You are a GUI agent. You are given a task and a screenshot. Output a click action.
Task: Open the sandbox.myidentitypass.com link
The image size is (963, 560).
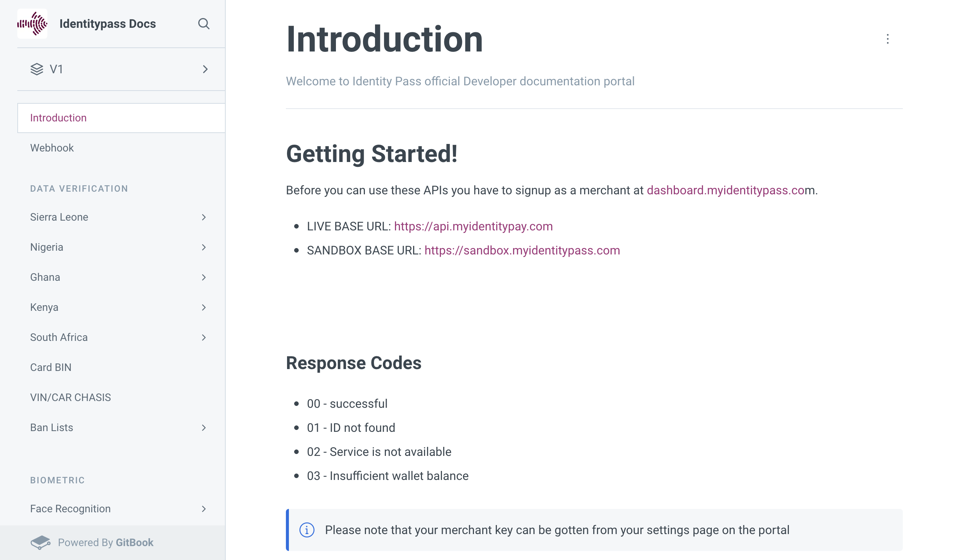[x=522, y=250]
